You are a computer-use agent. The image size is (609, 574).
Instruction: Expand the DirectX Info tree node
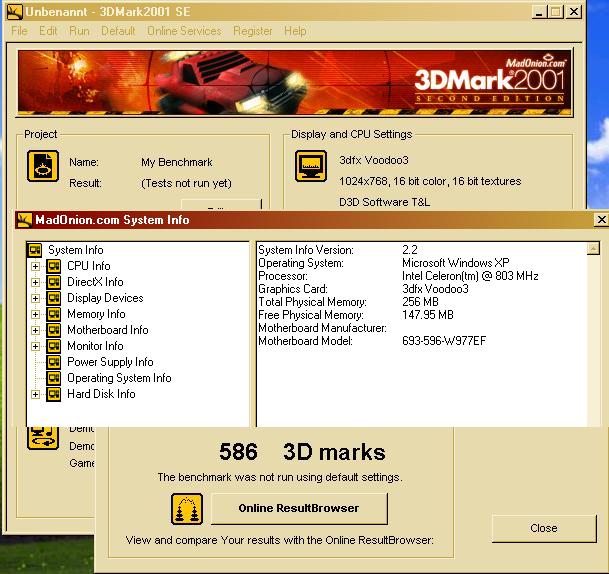click(x=35, y=282)
